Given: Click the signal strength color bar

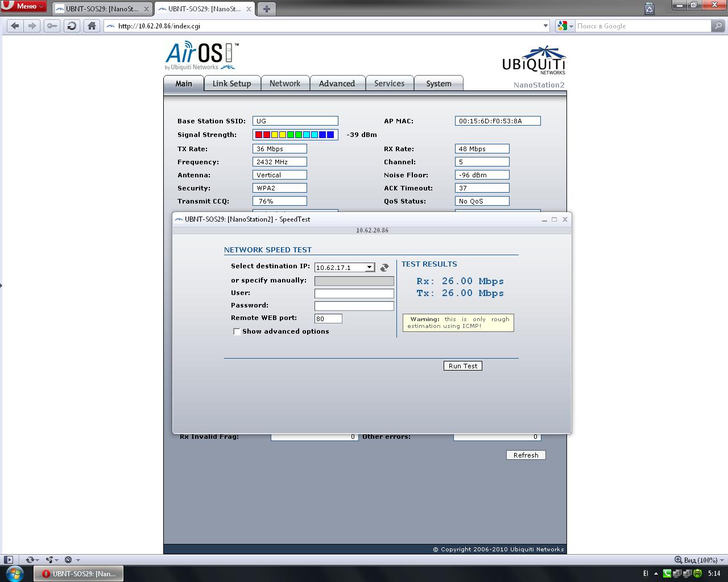Looking at the screenshot, I should click(295, 135).
